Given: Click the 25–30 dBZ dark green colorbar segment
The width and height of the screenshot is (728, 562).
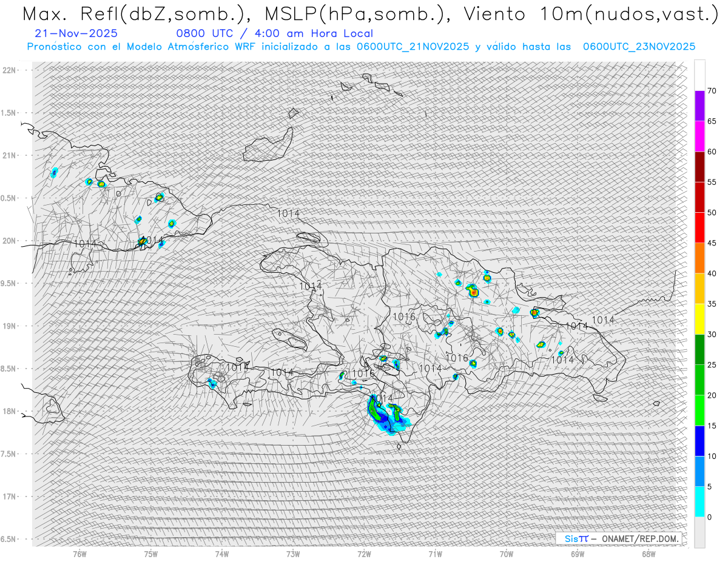Looking at the screenshot, I should [699, 350].
